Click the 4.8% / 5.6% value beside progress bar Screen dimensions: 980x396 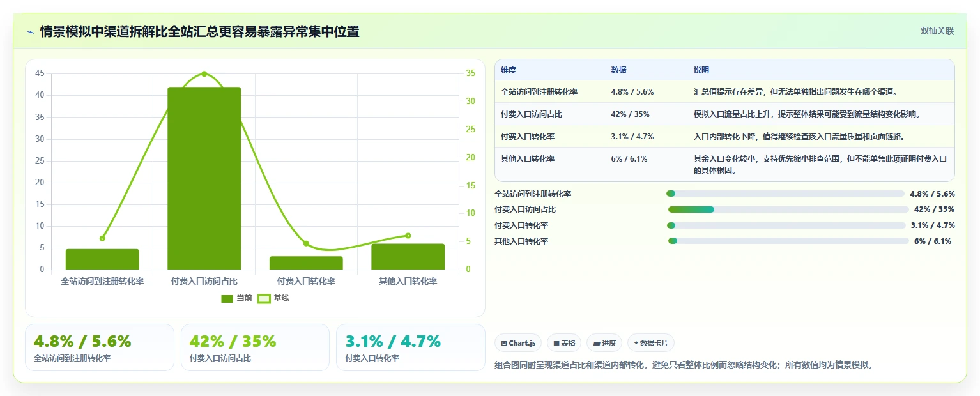pos(932,194)
